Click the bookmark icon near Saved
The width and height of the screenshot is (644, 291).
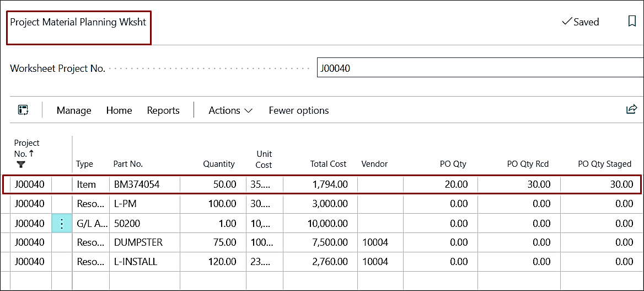[x=632, y=22]
